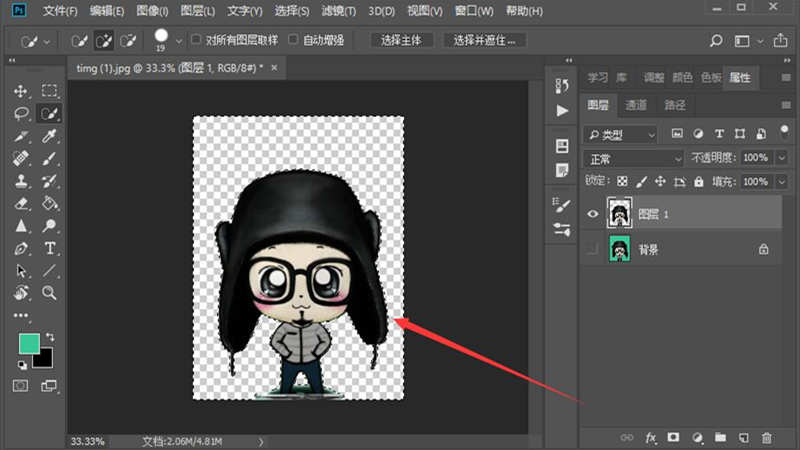Screen dimensions: 800x450
Task: Reset default foreground and background colors
Action: pos(22,365)
